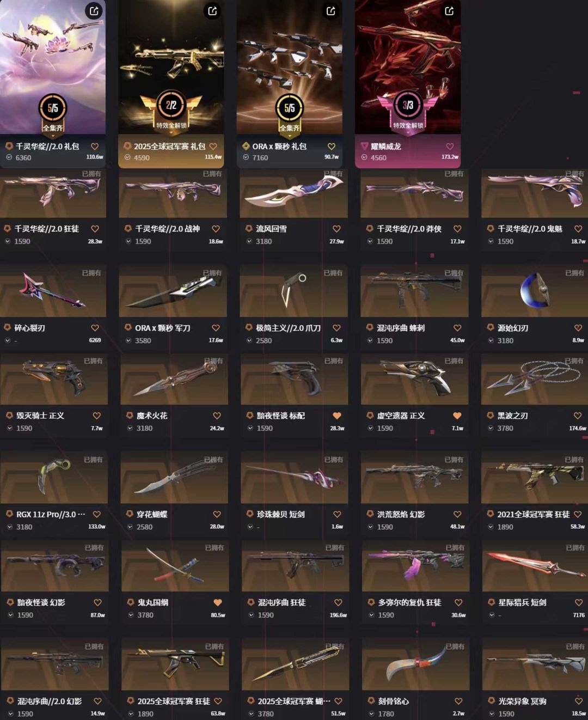Image resolution: width=588 pixels, height=720 pixels.
Task: Share the 千灵华绽//2.0 礼包 bundle card
Action: coord(94,11)
